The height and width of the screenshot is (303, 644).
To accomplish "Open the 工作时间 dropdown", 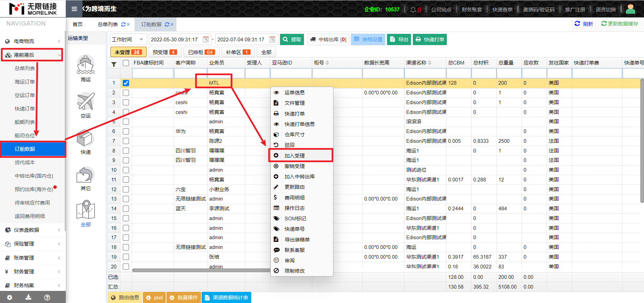I will [128, 39].
